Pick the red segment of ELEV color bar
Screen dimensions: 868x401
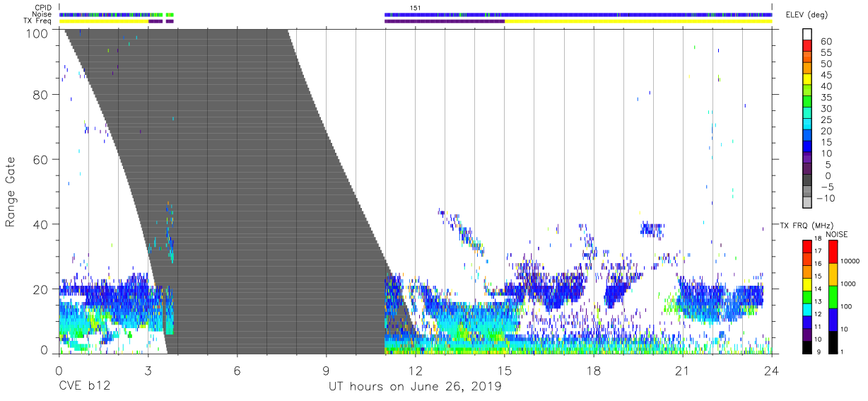coord(807,47)
